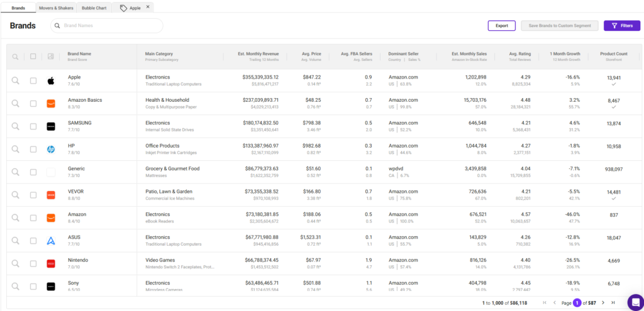Switch to the Brands tab
This screenshot has width=644, height=311.
point(18,8)
